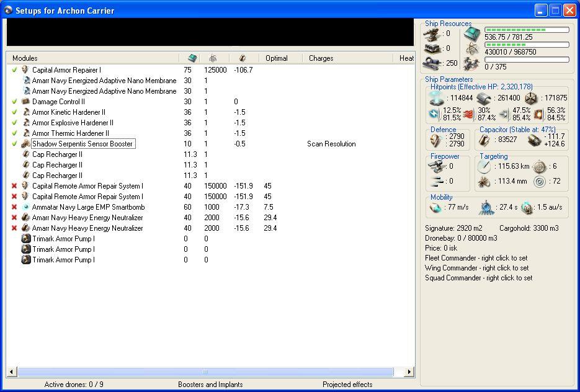Sort by the Modules column header
580x392 pixels.
[x=25, y=58]
